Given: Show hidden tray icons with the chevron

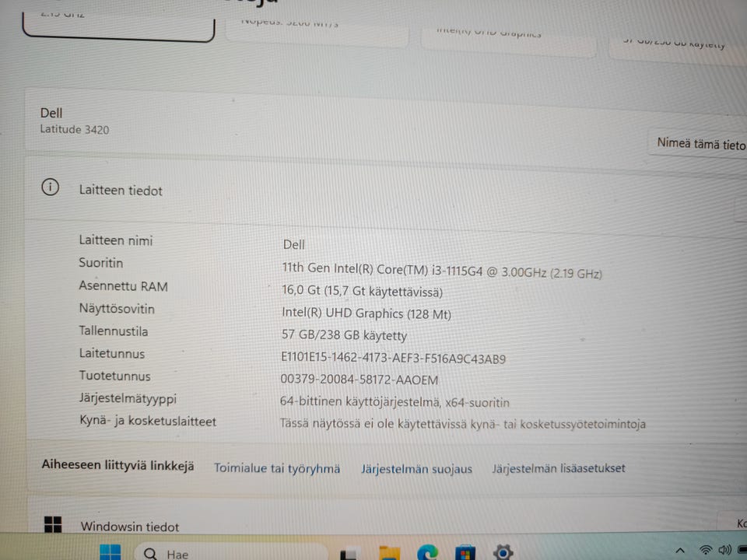Looking at the screenshot, I should coord(680,551).
